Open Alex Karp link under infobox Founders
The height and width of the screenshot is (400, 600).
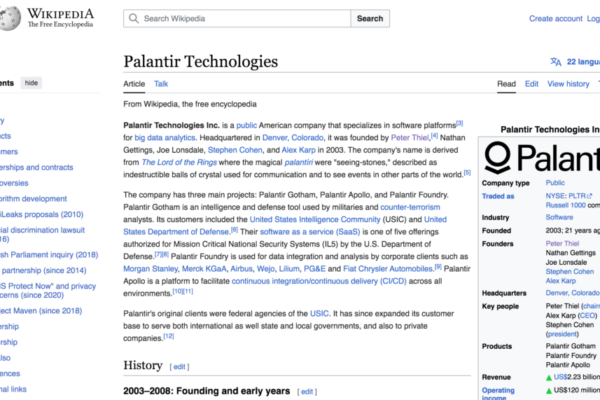561,281
